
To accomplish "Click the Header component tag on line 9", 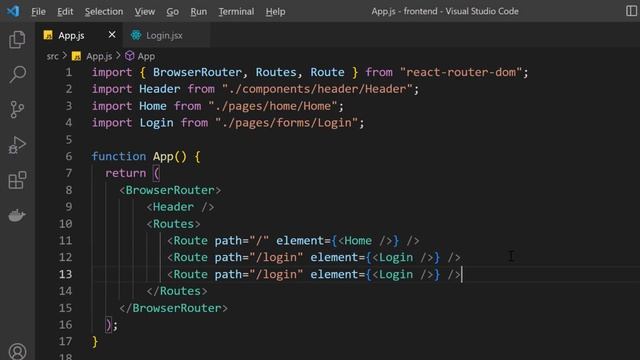I will [180, 207].
